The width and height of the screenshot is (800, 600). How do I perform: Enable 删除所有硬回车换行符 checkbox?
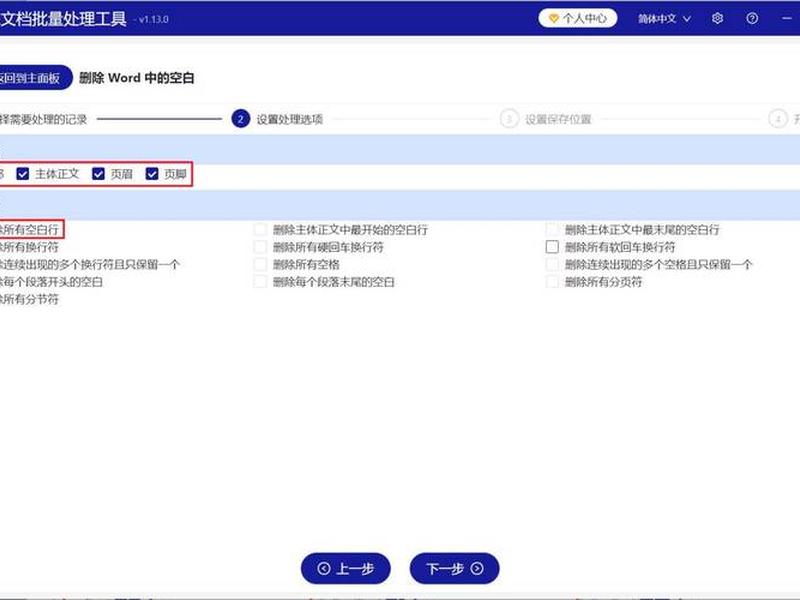(260, 247)
